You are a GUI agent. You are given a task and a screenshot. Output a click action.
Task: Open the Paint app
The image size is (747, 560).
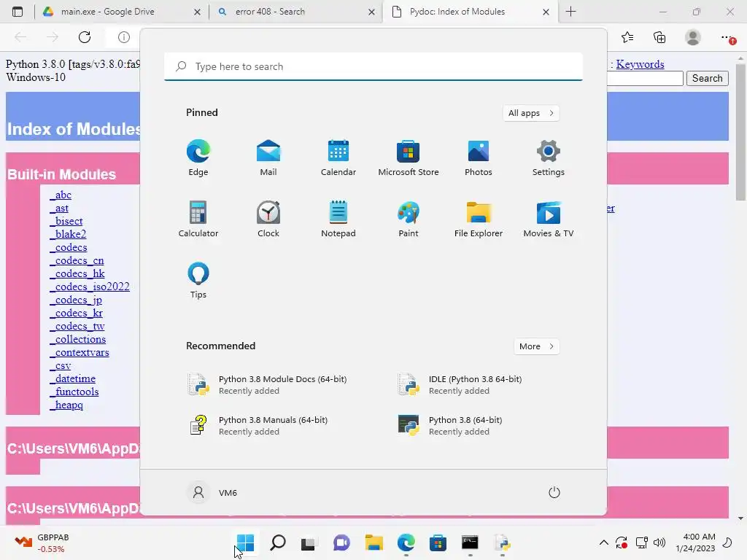tap(409, 219)
